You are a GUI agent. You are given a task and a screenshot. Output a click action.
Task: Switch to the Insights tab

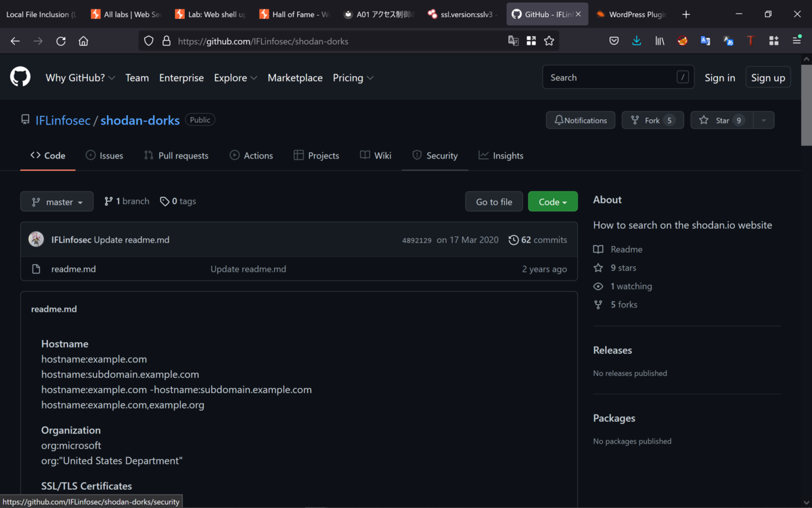point(501,155)
